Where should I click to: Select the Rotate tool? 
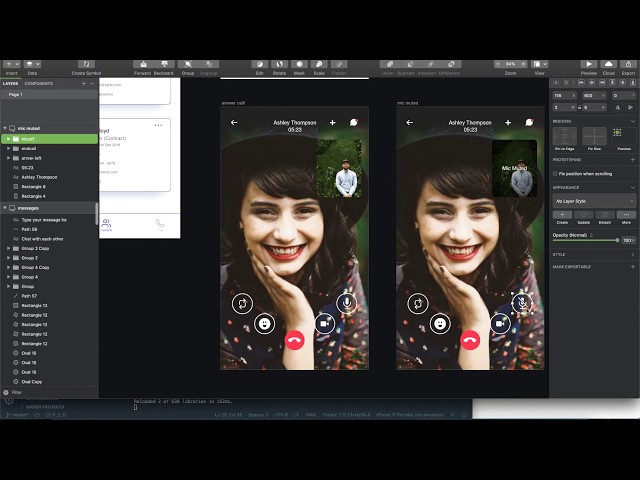pyautogui.click(x=279, y=64)
